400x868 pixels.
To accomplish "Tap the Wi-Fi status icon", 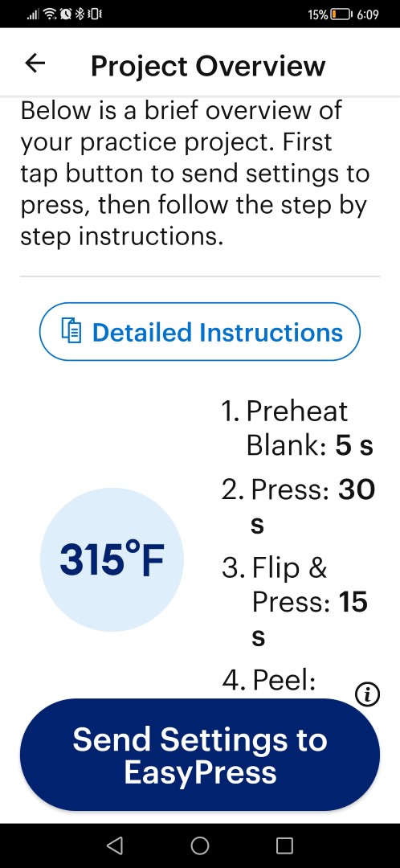I will point(51,14).
